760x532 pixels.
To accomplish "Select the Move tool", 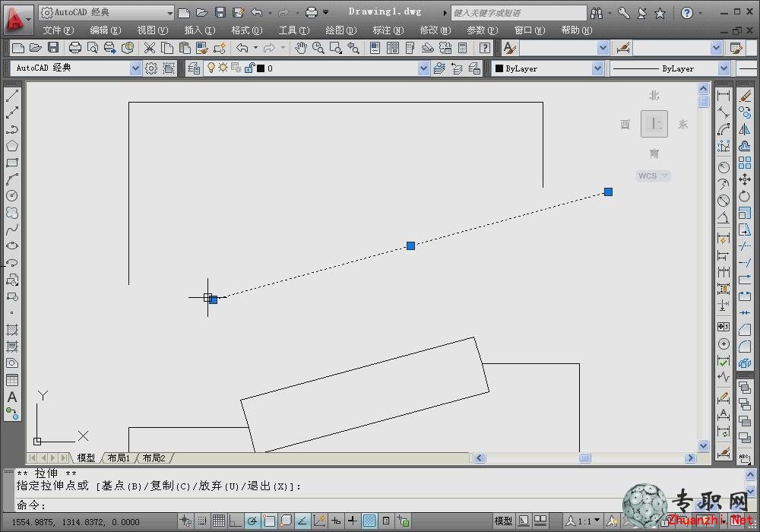I will (x=745, y=180).
